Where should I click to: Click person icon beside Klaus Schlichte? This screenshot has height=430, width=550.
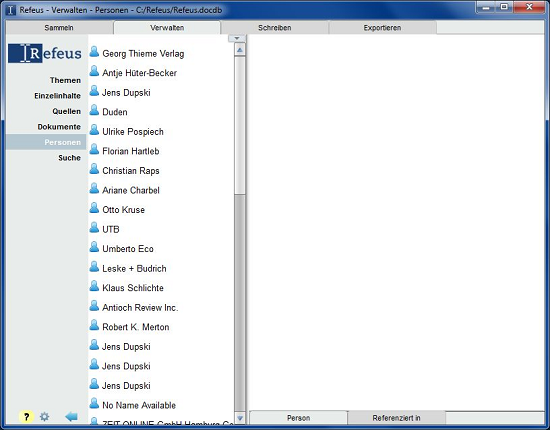pyautogui.click(x=94, y=287)
